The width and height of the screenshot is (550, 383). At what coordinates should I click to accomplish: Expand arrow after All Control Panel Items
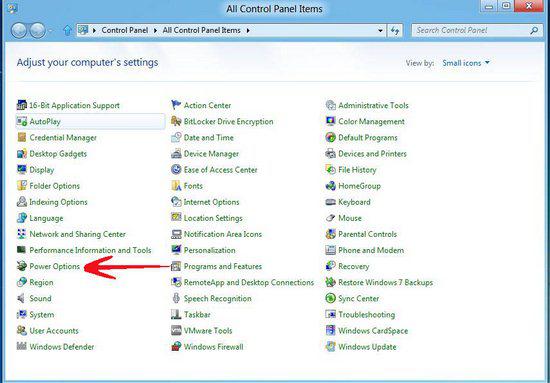(248, 31)
